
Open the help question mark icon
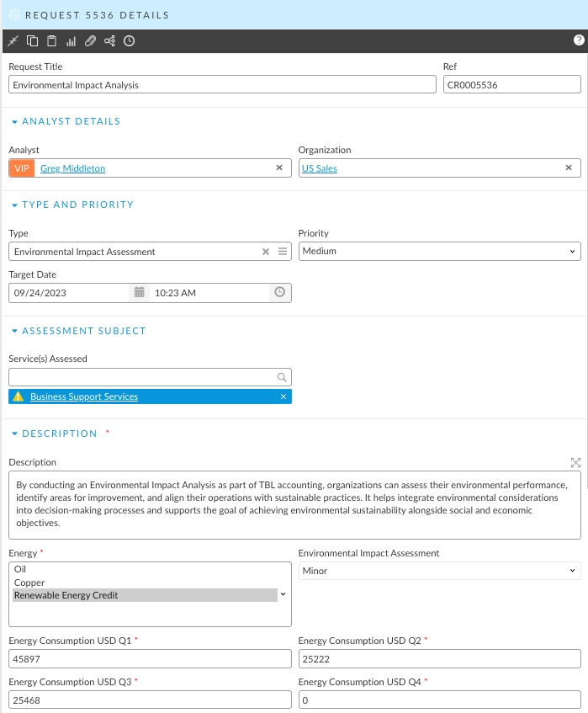pyautogui.click(x=579, y=40)
